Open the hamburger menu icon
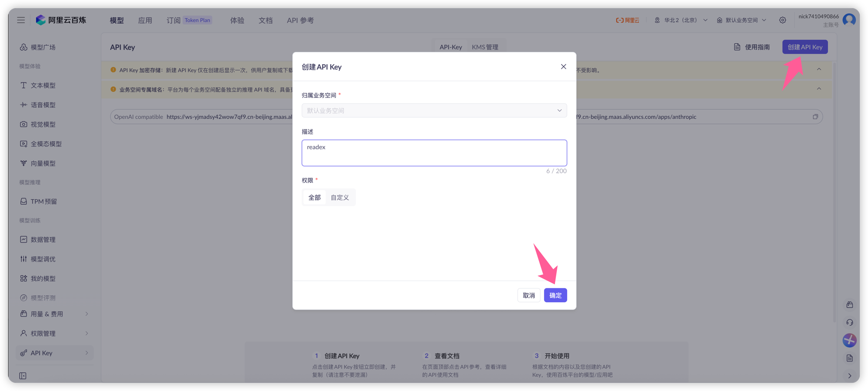 coord(21,20)
